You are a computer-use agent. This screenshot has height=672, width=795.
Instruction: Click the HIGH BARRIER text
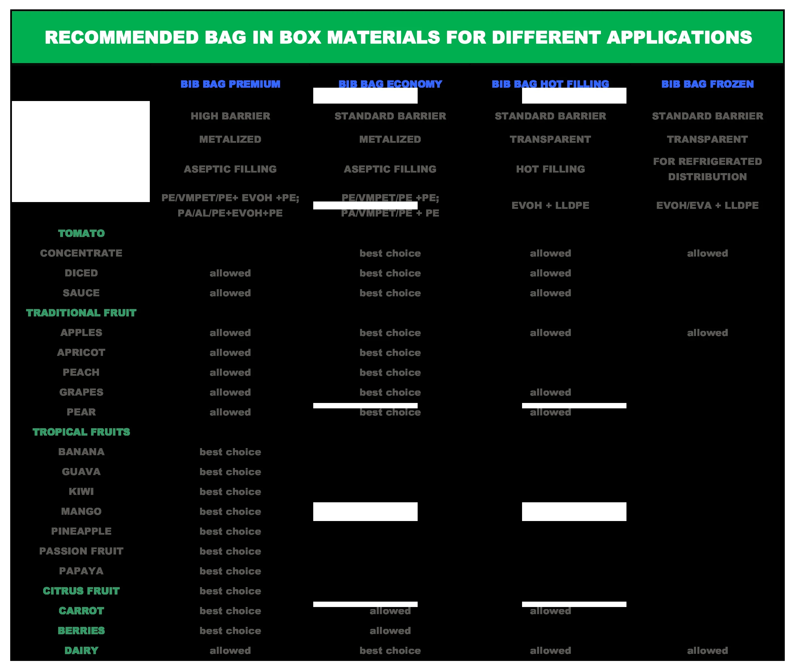pos(230,116)
